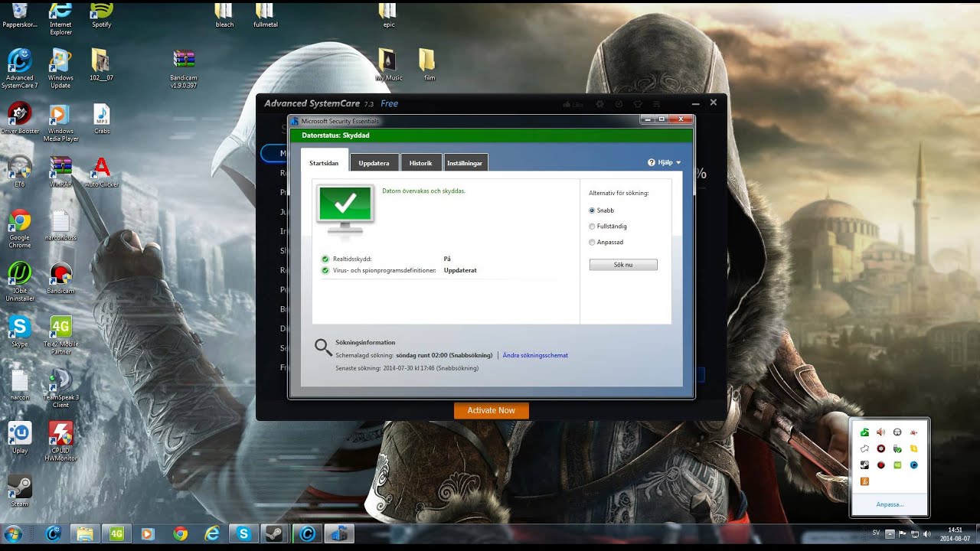The height and width of the screenshot is (551, 980).
Task: Click the Like thumbs-up in Advanced SystemCare
Action: click(572, 104)
